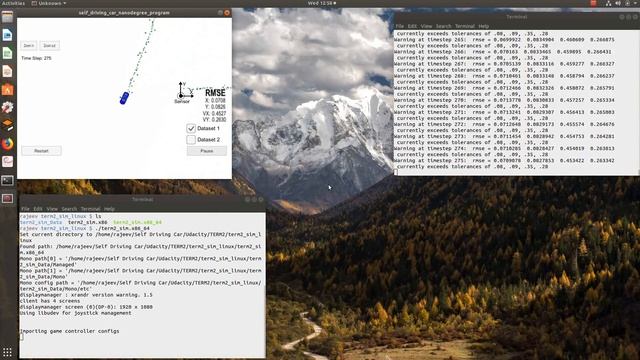Viewport: 640px width, 360px height.
Task: Click the app icon beside Unknown menu
Action: click(34, 3)
